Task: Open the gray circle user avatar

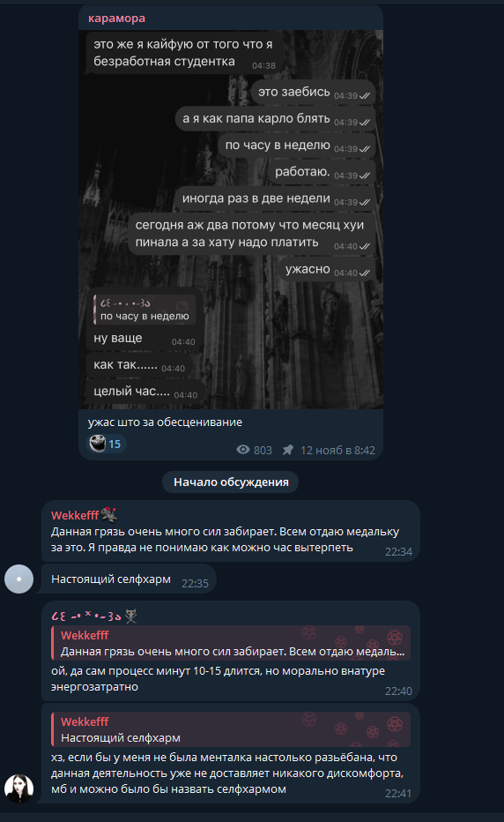Action: pos(19,579)
